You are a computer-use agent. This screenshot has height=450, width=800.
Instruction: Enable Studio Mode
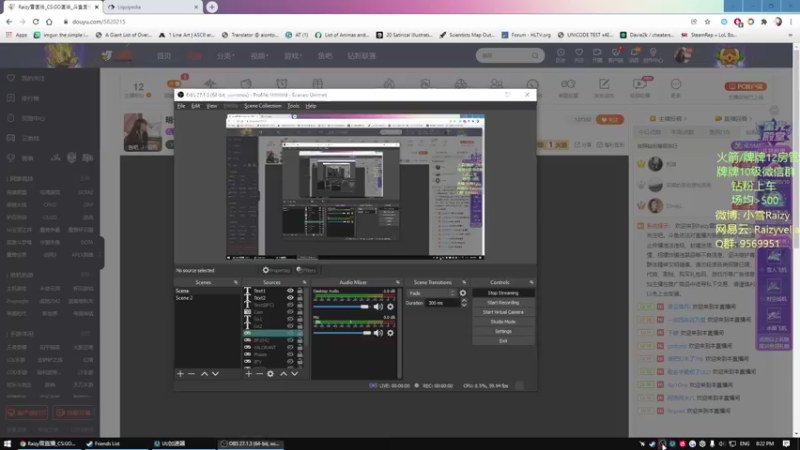pyautogui.click(x=503, y=322)
